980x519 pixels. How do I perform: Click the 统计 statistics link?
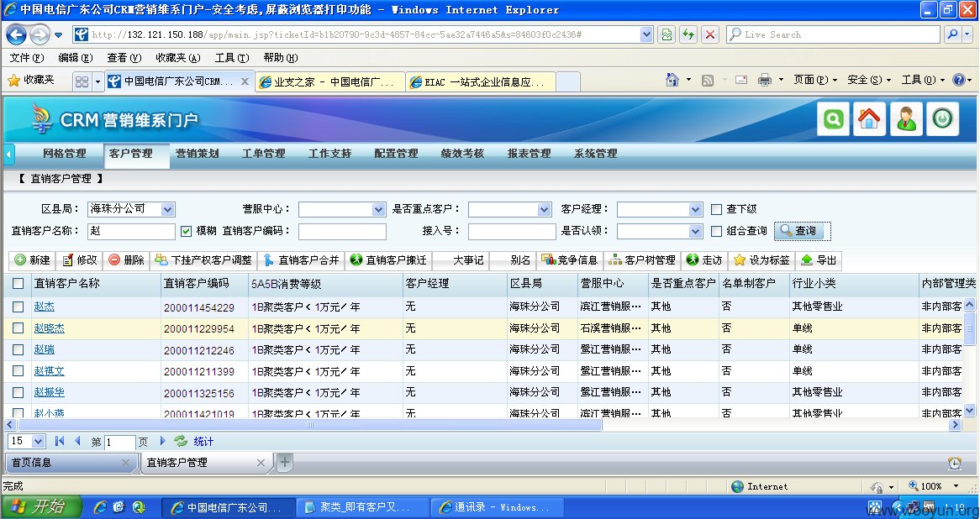[x=203, y=442]
